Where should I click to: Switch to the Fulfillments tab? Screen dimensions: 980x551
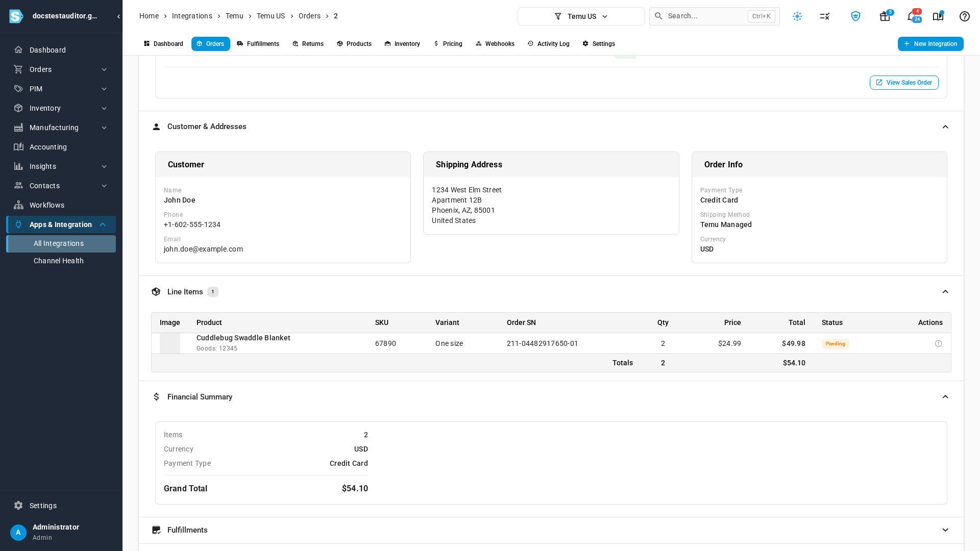[258, 44]
